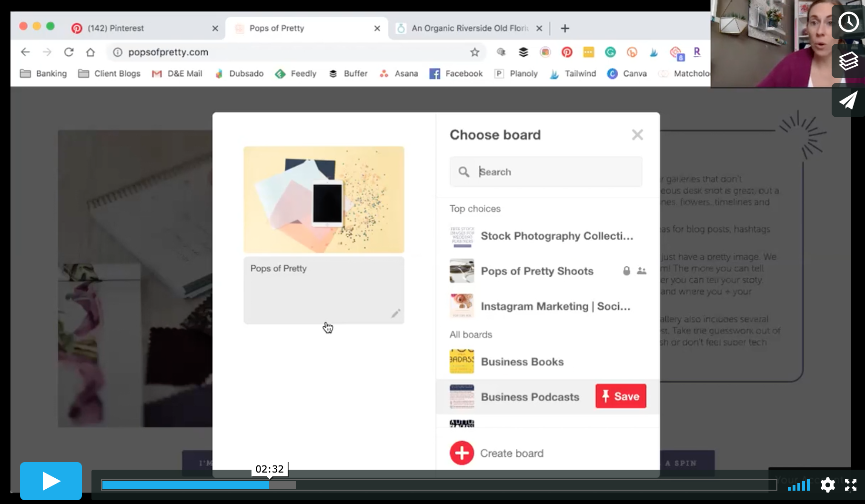865x504 pixels.
Task: Go forward in the browser
Action: point(47,52)
